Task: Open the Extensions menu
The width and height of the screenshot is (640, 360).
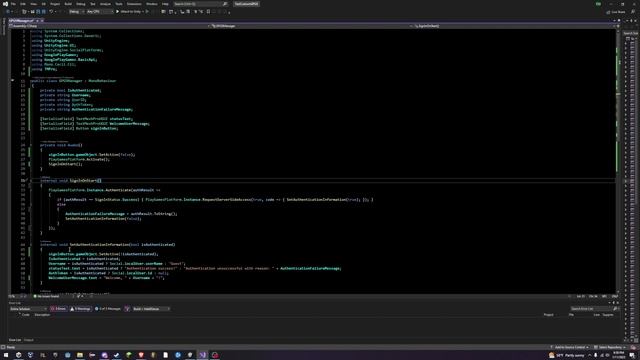Action: [x=134, y=4]
